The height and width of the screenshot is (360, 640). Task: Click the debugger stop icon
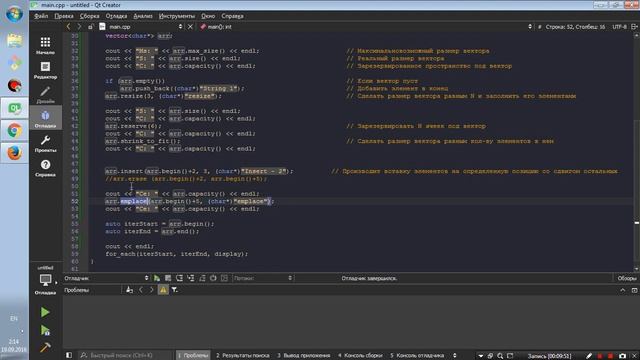[168, 278]
